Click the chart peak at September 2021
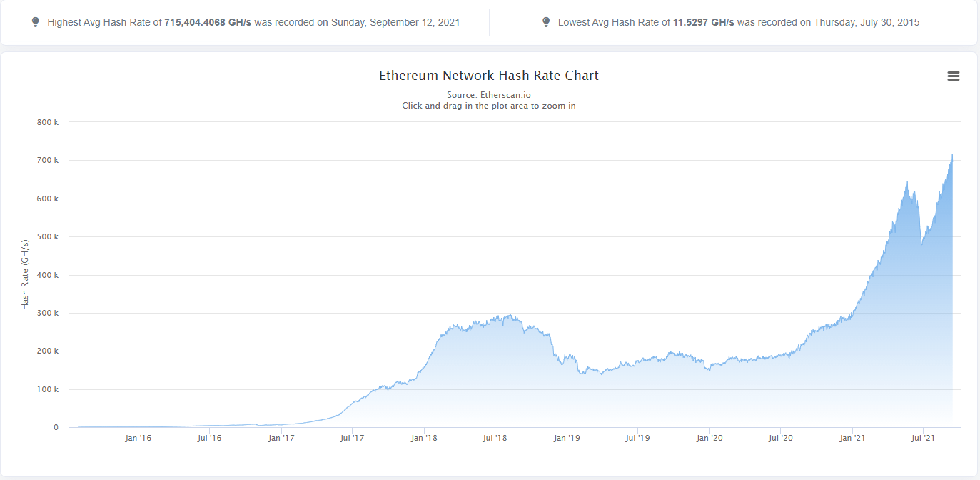Viewport: 980px width, 480px height. point(952,155)
